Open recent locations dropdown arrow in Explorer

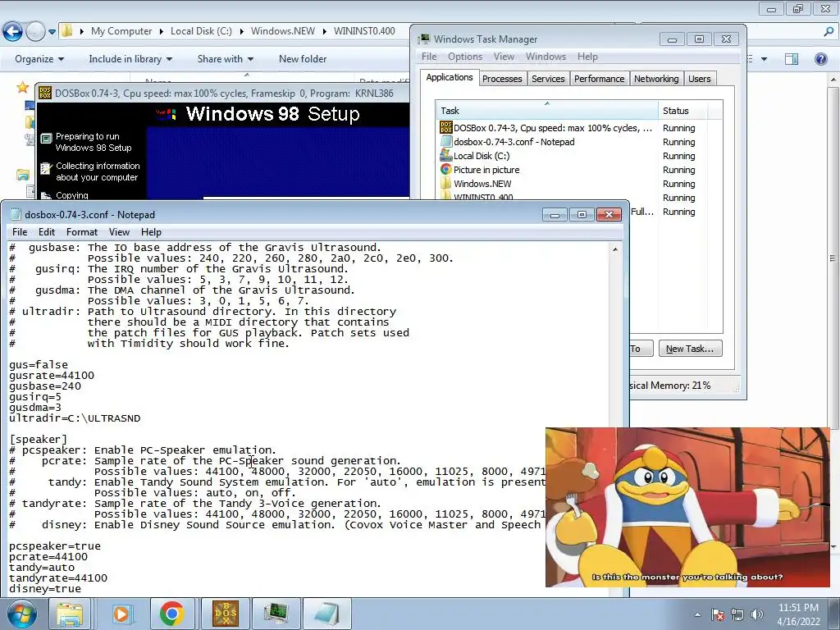click(x=52, y=32)
